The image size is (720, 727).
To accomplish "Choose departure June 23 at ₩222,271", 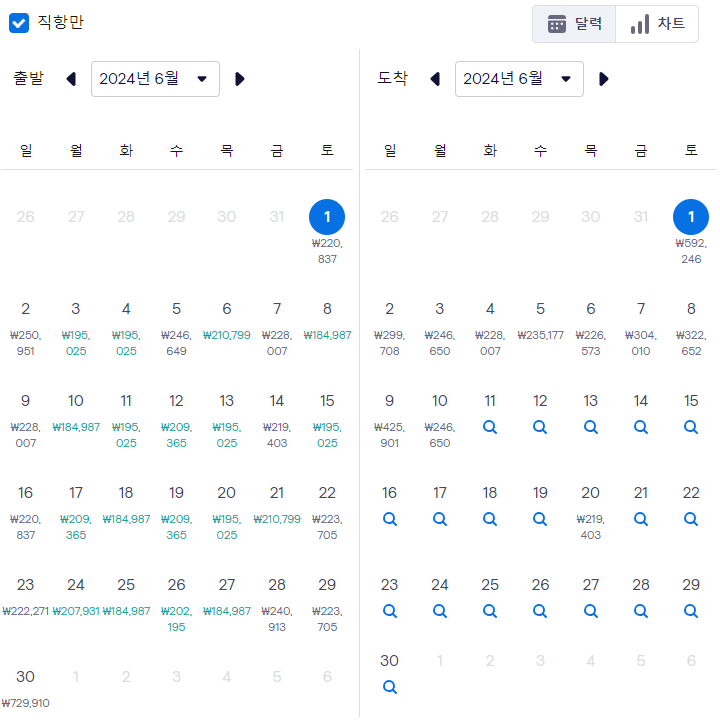I will 25,597.
